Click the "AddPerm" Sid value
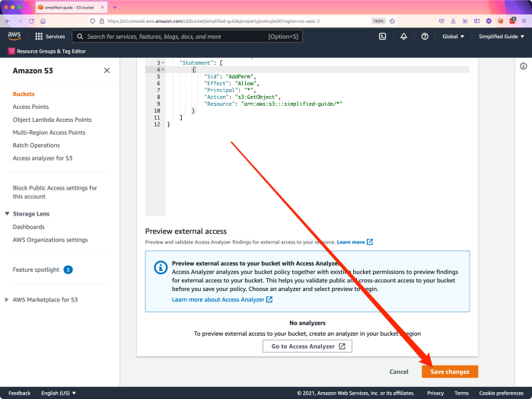This screenshot has width=532, height=399. pyautogui.click(x=240, y=76)
